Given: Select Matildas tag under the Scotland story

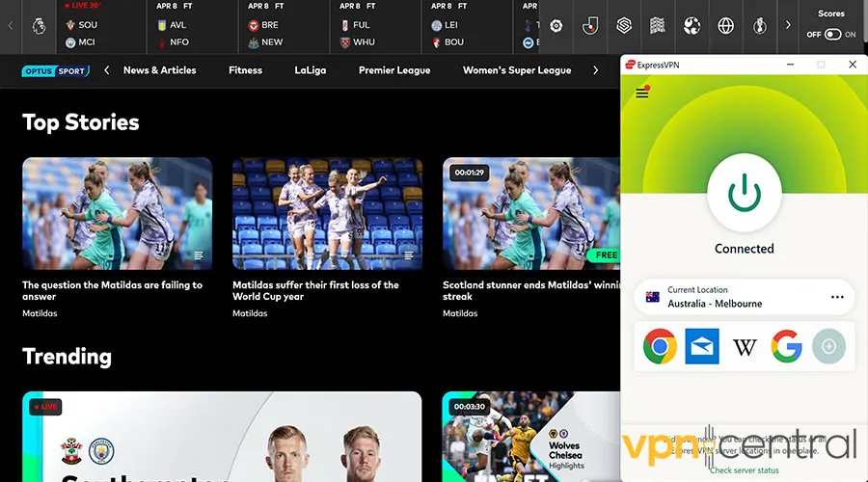Looking at the screenshot, I should (460, 313).
